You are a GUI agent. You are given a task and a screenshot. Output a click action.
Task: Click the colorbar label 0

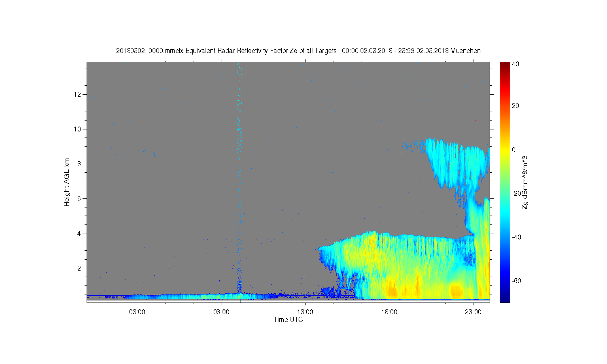point(514,150)
